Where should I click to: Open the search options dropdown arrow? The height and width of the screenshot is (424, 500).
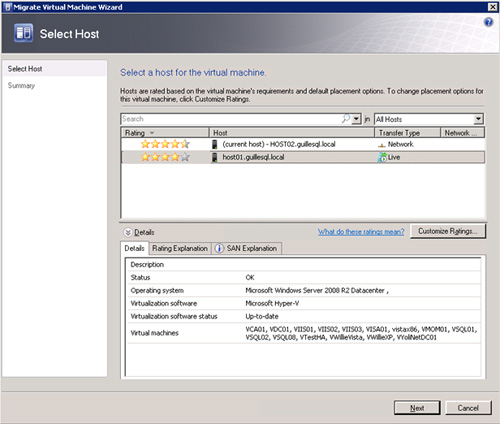[x=356, y=119]
